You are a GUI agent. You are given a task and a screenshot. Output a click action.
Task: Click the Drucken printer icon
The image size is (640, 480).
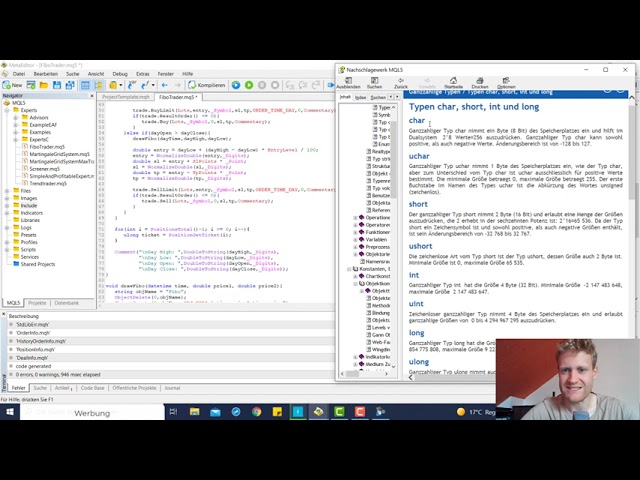click(x=479, y=83)
